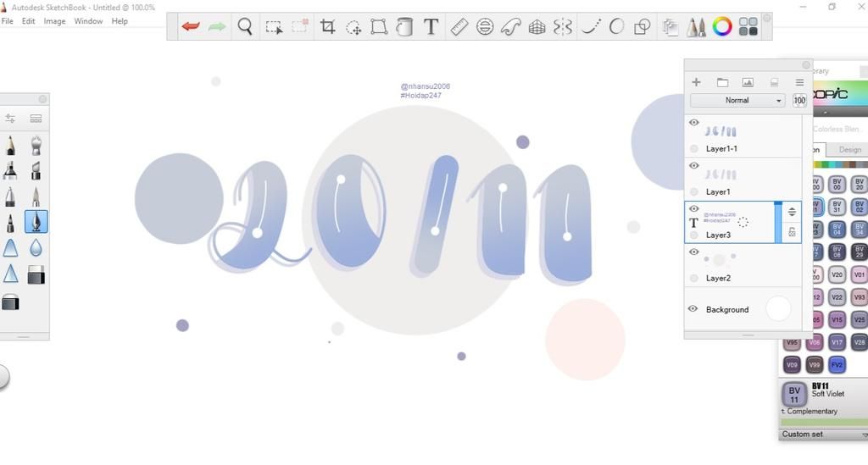Expand the Custom set section
This screenshot has width=868, height=465.
[x=824, y=435]
